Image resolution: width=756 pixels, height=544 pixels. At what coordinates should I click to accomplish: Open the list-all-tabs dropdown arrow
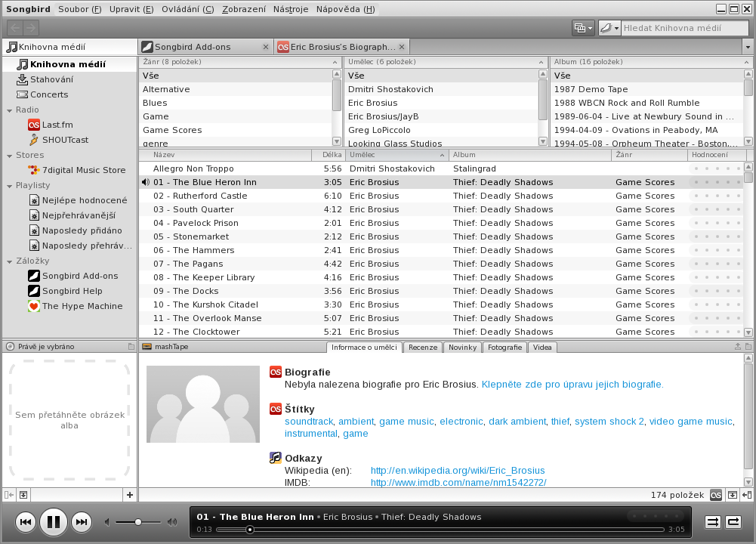[748, 48]
